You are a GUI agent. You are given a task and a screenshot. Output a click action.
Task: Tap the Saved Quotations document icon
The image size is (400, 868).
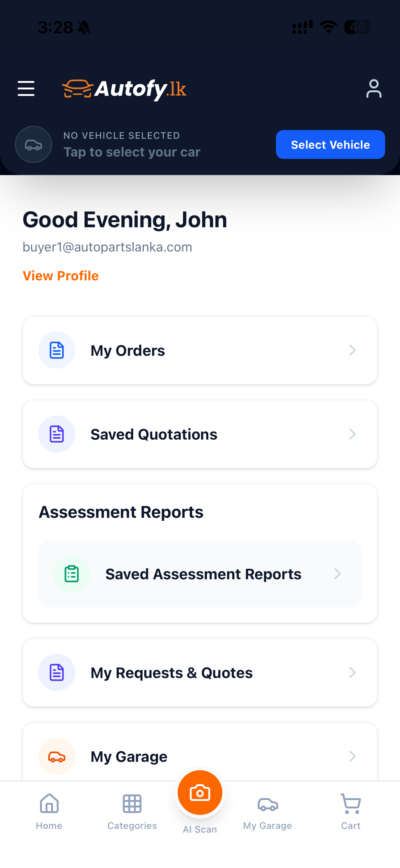(x=56, y=434)
